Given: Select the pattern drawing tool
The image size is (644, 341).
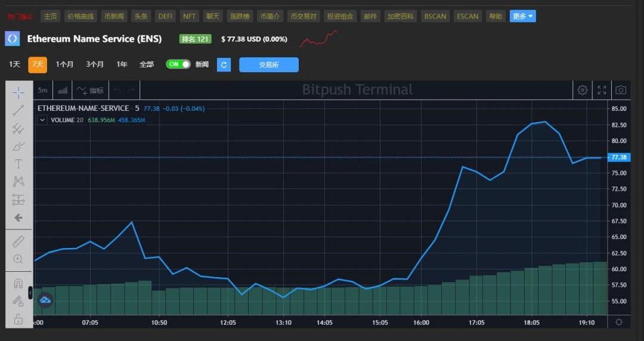Looking at the screenshot, I should pos(18,182).
